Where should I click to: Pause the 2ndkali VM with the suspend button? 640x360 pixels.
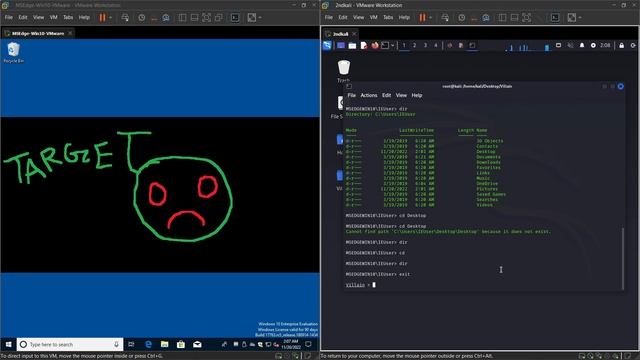point(422,18)
